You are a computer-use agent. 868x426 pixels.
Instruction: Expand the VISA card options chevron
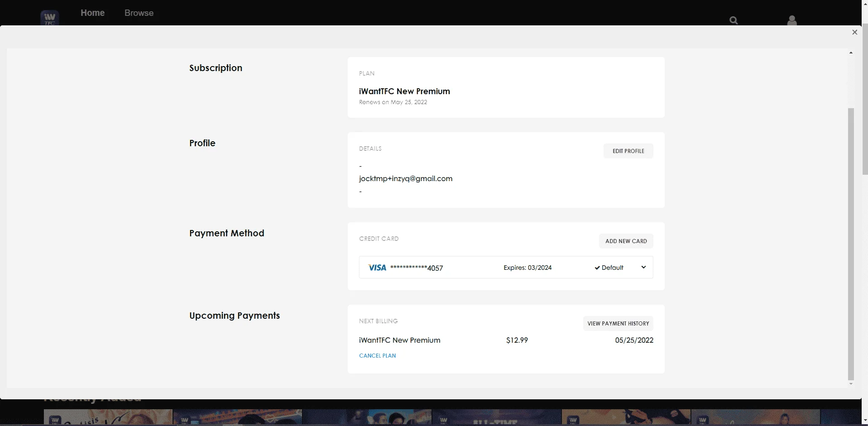[643, 267]
